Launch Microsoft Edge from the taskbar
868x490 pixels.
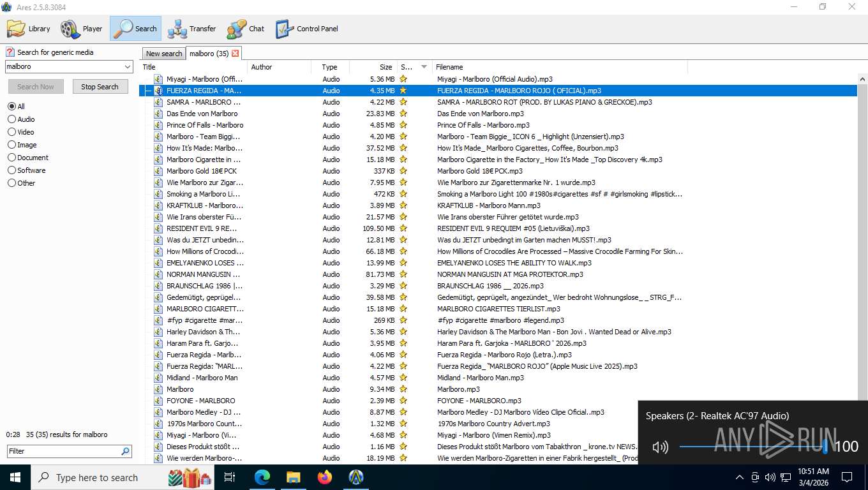[262, 477]
